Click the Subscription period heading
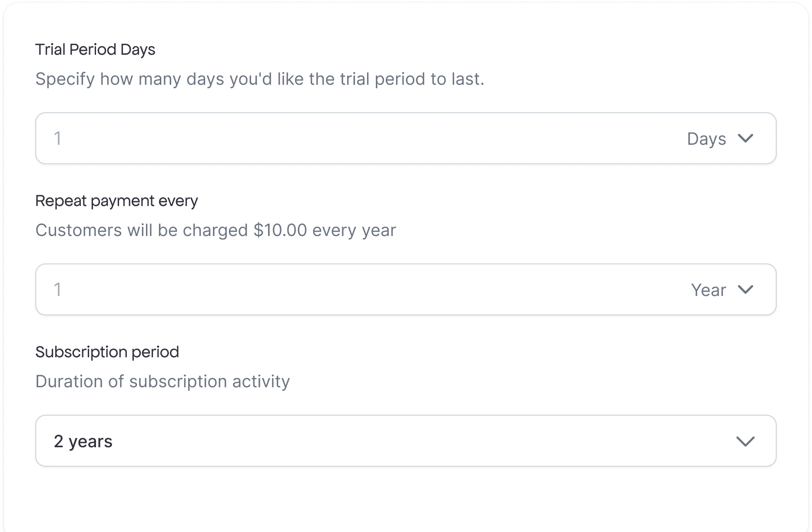Image resolution: width=812 pixels, height=532 pixels. tap(107, 351)
